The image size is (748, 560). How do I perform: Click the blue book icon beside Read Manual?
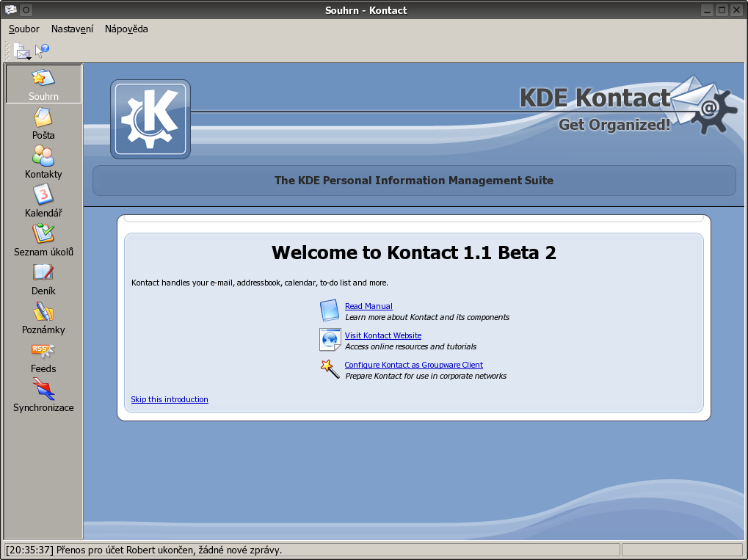(x=330, y=310)
